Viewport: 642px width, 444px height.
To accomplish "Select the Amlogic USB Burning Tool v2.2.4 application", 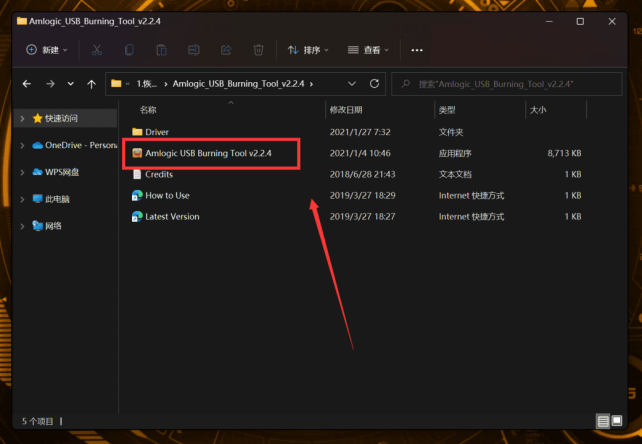I will click(x=208, y=153).
